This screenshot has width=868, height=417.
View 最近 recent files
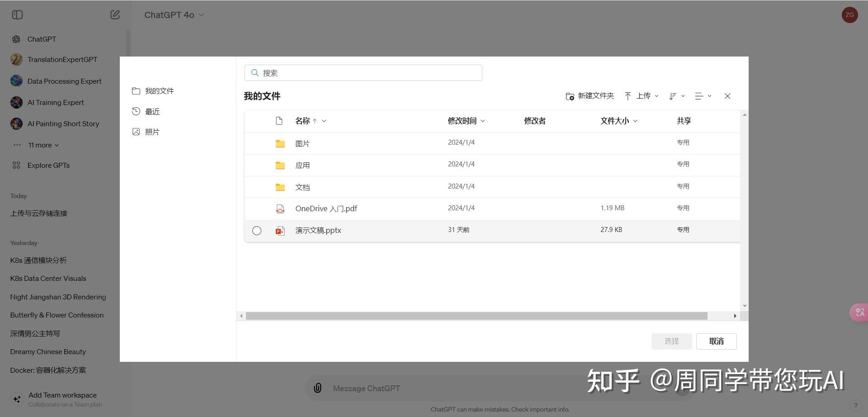point(152,111)
